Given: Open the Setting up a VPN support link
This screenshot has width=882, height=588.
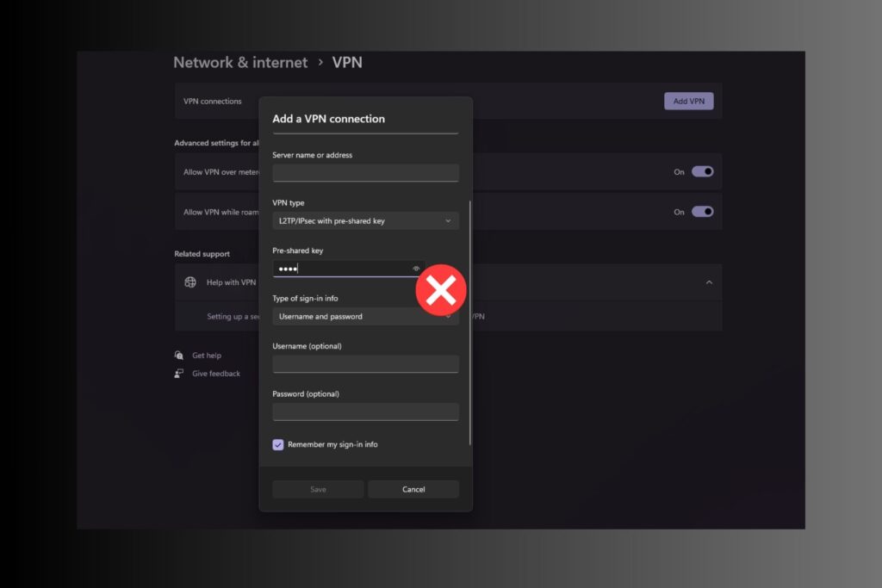Looking at the screenshot, I should coord(231,316).
